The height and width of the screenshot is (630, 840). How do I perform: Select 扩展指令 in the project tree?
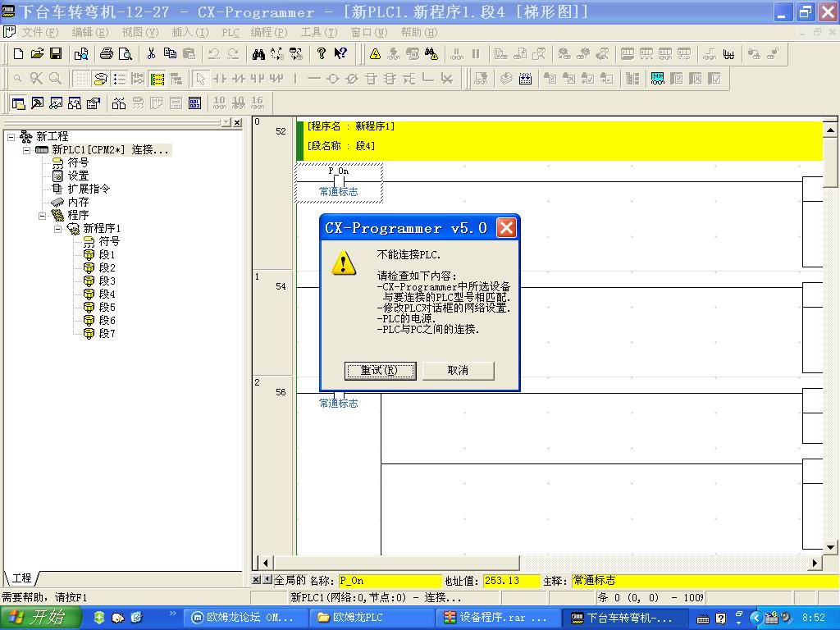click(x=89, y=189)
